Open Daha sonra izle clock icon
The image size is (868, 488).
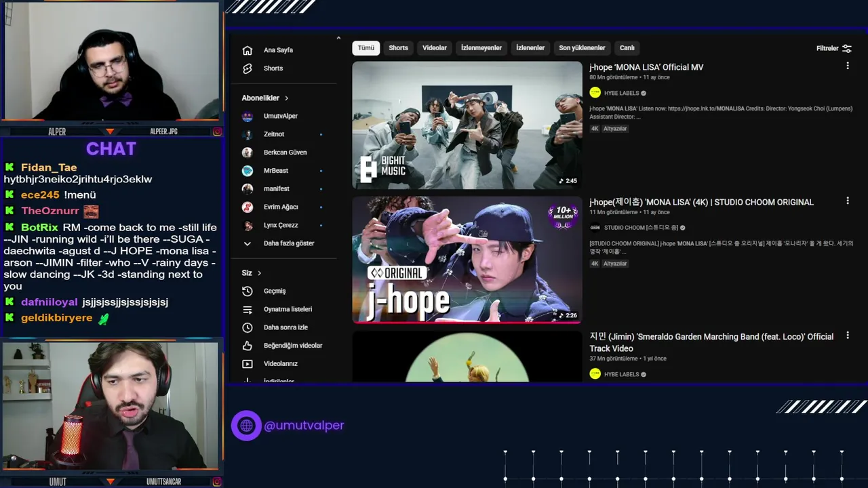point(248,327)
